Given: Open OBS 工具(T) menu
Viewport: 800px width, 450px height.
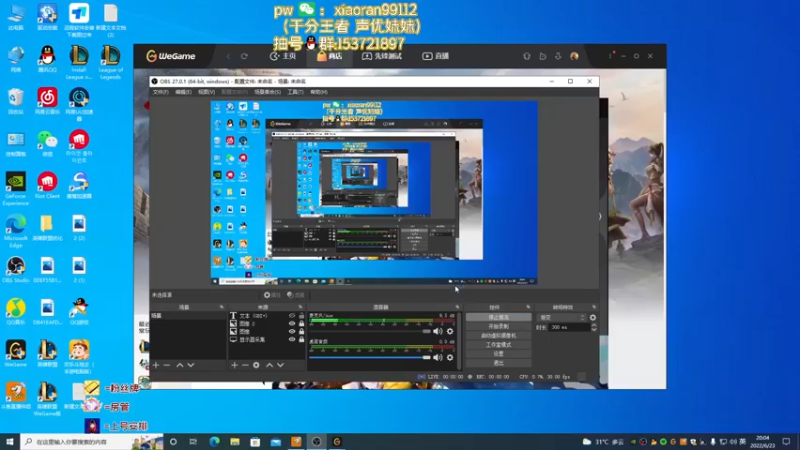Looking at the screenshot, I should click(x=295, y=92).
